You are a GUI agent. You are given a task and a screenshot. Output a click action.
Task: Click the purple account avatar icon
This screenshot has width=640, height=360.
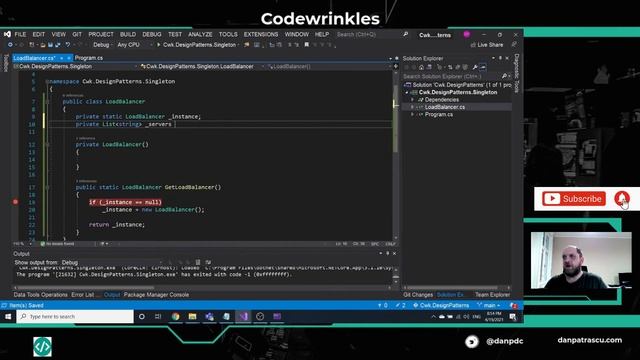click(x=467, y=35)
